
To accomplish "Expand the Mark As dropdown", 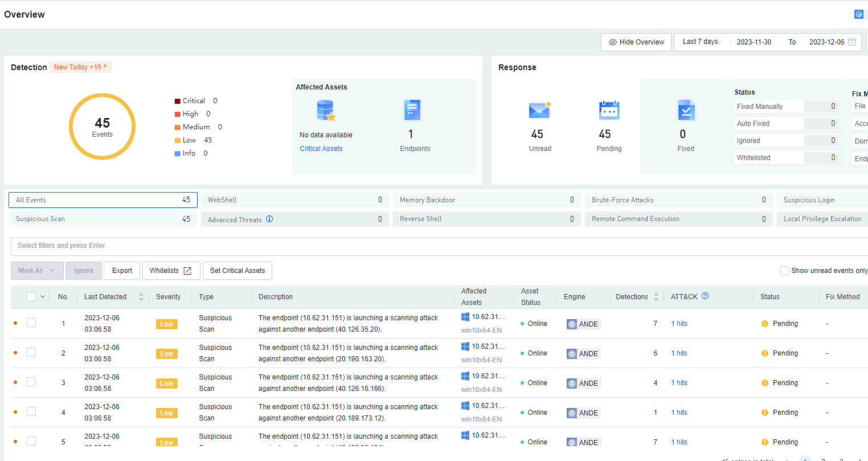I will click(x=36, y=271).
